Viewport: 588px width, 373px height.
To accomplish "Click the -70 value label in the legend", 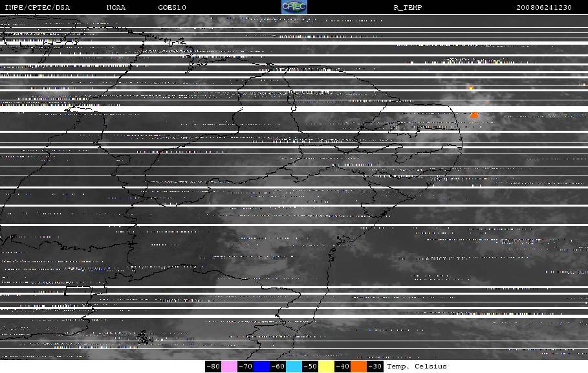I will [x=245, y=367].
